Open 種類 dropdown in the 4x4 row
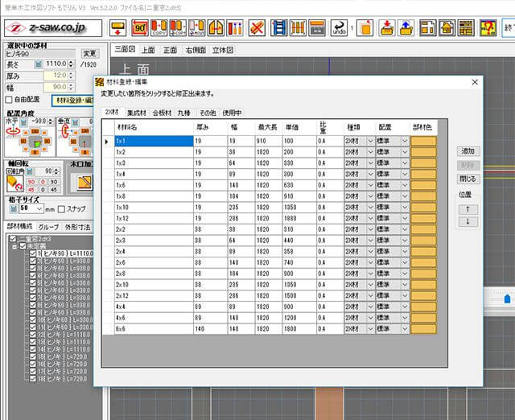The image size is (515, 420). click(370, 307)
